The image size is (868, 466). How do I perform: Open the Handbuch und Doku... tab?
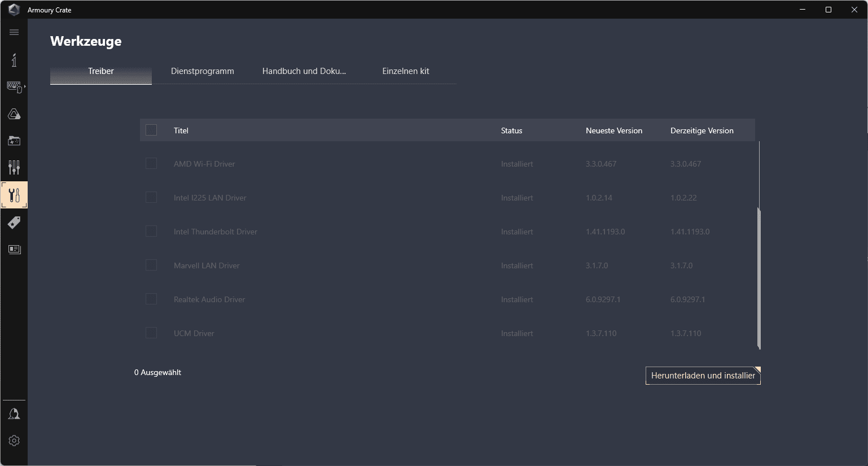304,71
